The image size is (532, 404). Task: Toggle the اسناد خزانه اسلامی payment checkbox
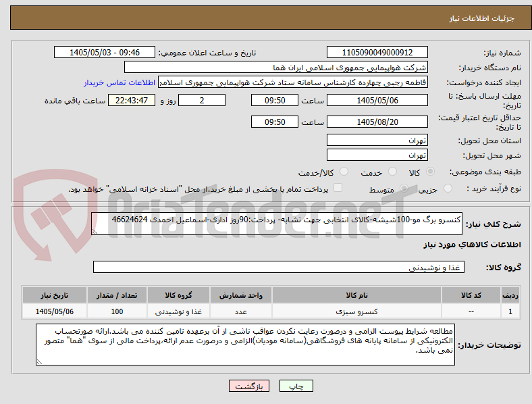click(x=338, y=188)
